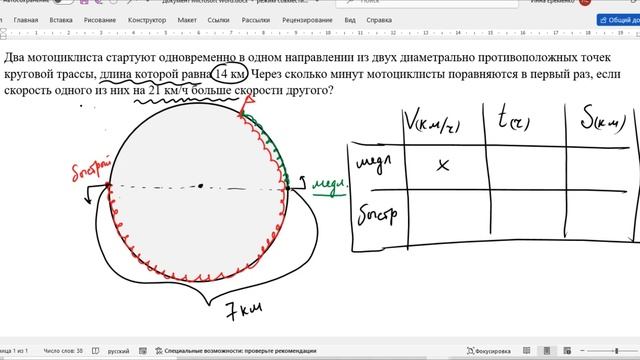The height and width of the screenshot is (360, 640).
Task: Click the green 'медл.' label beside circle
Action: 330,186
